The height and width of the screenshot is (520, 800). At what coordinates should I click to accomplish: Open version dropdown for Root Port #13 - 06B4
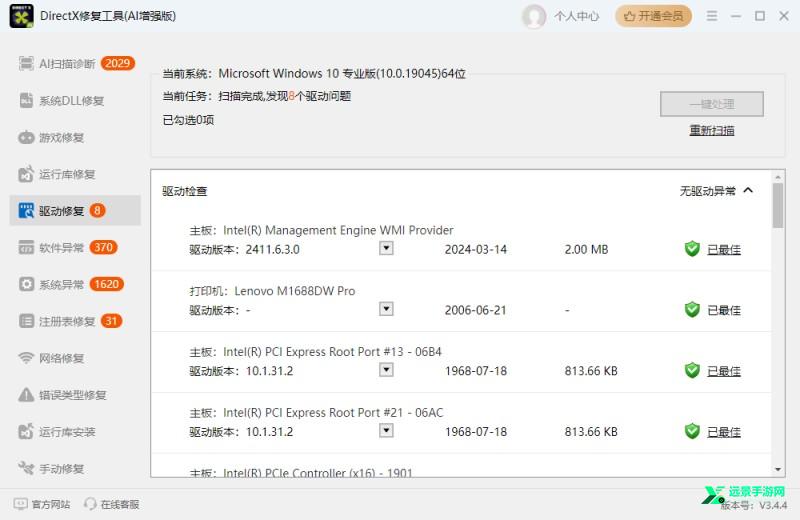point(386,370)
